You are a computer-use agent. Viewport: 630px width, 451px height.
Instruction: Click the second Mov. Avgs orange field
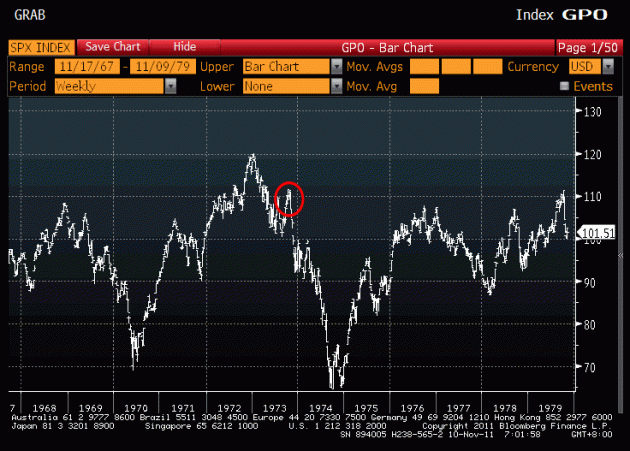point(456,66)
